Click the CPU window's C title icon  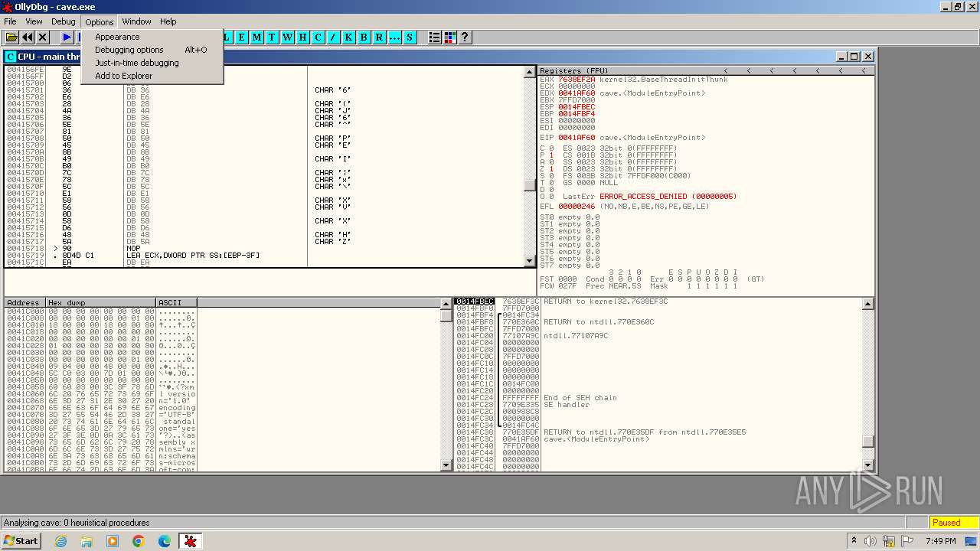pyautogui.click(x=11, y=57)
